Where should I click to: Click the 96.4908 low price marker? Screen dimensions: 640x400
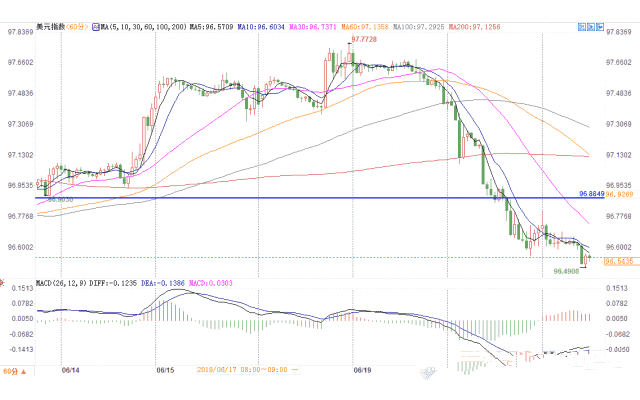566,270
